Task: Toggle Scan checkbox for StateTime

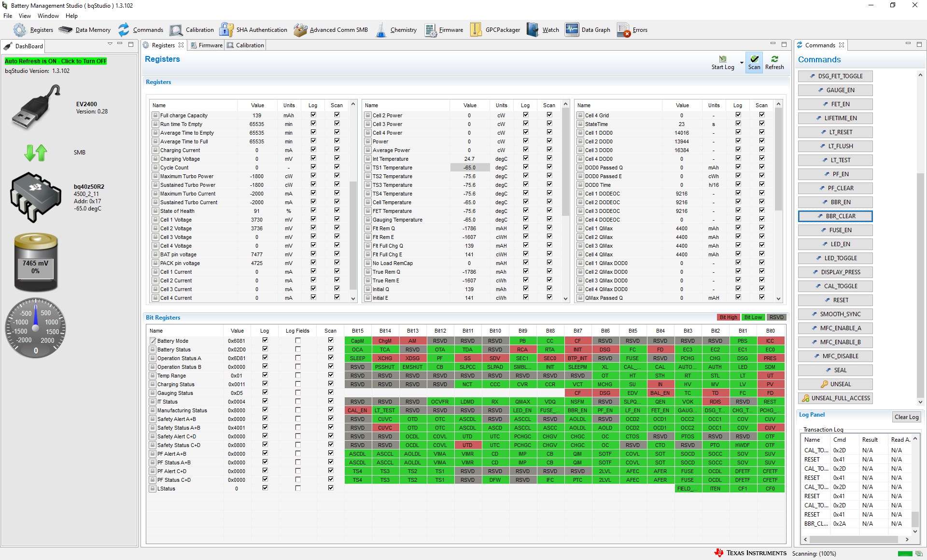Action: pos(762,124)
